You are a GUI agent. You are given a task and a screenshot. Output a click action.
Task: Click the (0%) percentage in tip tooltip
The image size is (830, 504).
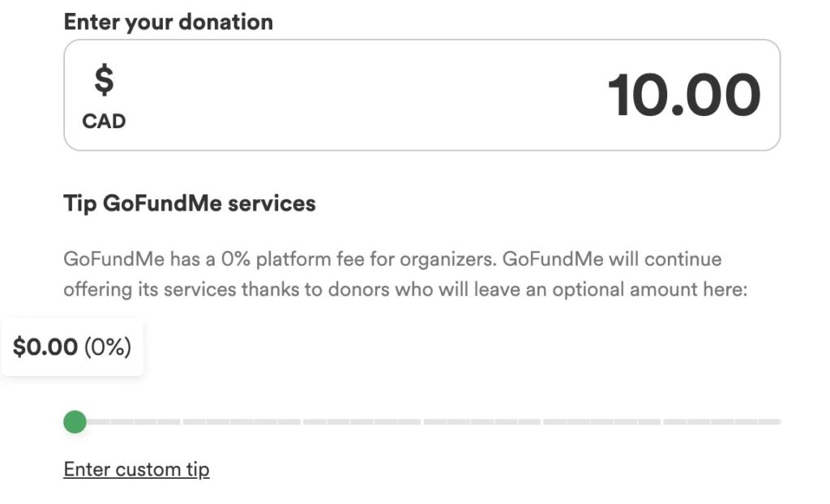point(107,348)
